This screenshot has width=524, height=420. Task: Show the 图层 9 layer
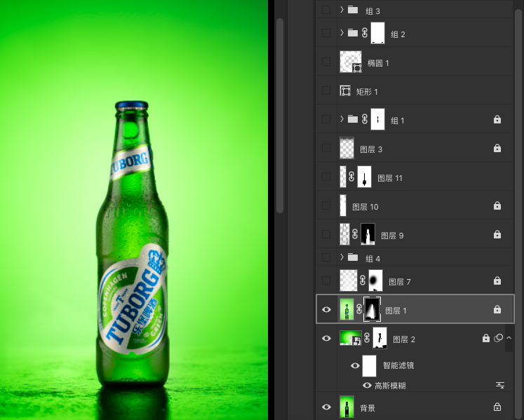(x=326, y=234)
